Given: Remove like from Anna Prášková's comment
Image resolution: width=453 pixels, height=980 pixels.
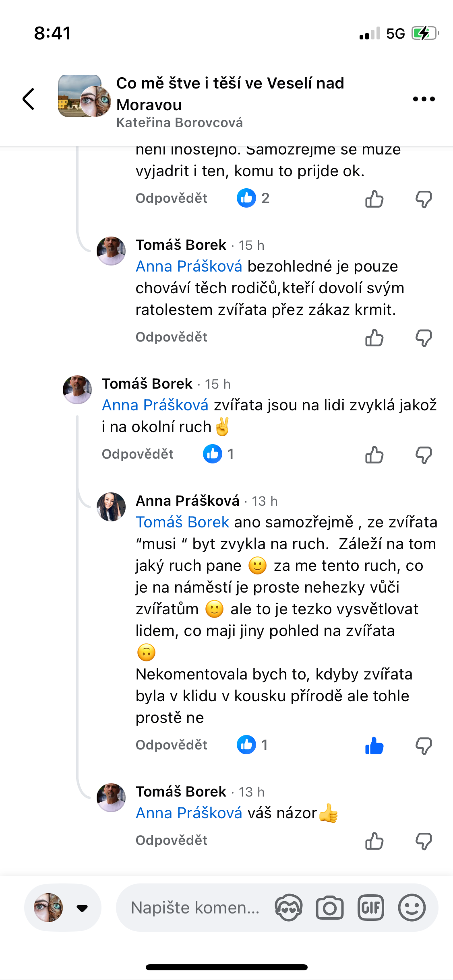Looking at the screenshot, I should [x=374, y=745].
